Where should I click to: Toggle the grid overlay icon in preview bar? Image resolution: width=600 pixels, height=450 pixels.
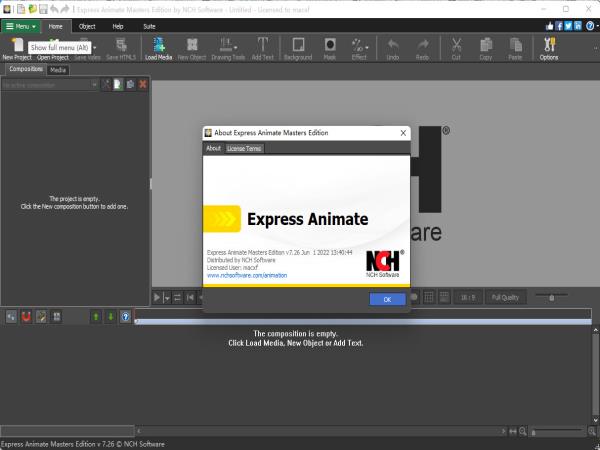coord(429,297)
